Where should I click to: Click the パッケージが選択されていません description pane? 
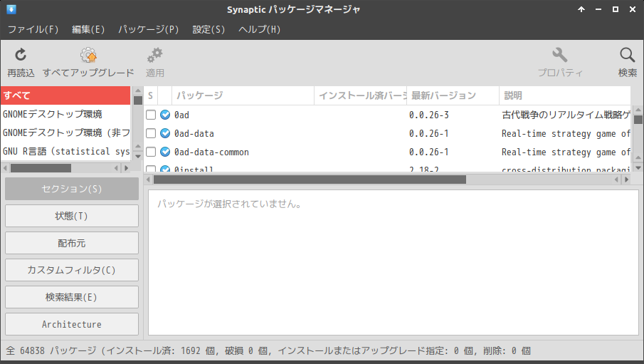click(x=394, y=262)
